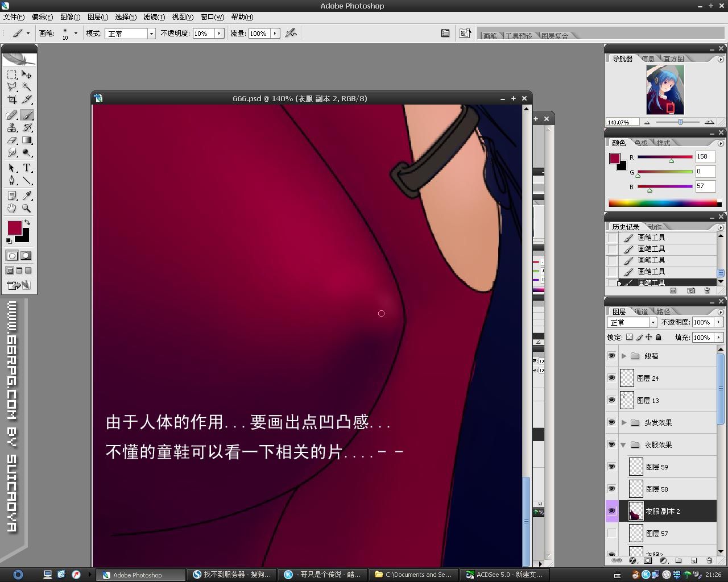Adjust the R color slider
The width and height of the screenshot is (728, 582).
(x=671, y=161)
